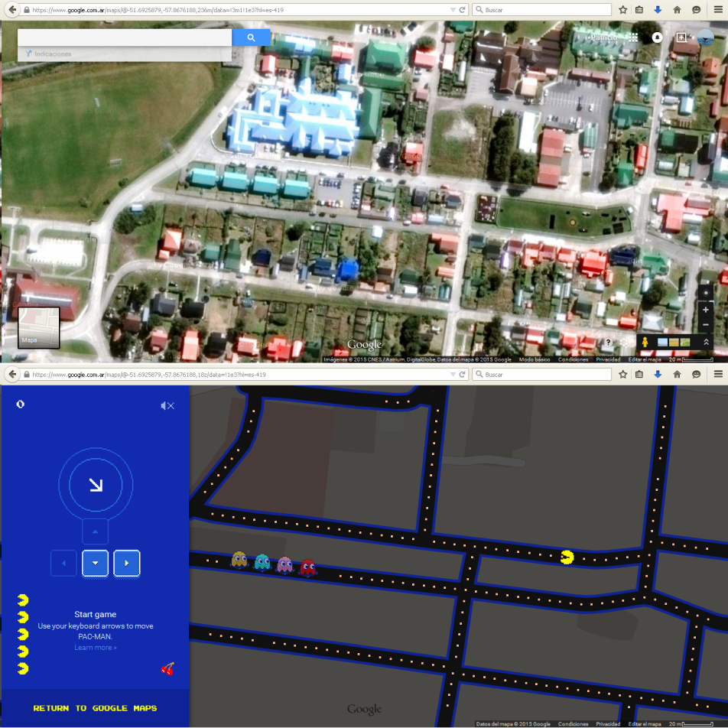Click Condiciones in satellite map footer
This screenshot has height=728, width=728.
tap(573, 359)
